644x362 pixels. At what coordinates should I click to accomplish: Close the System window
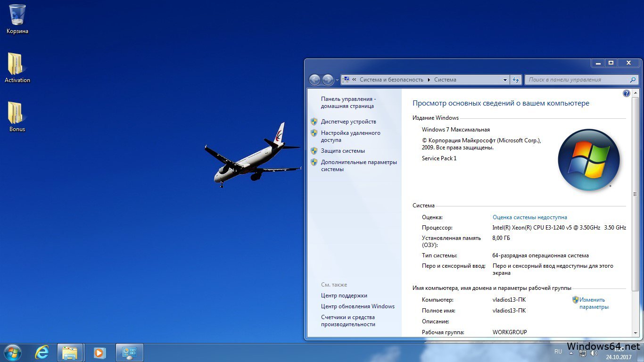[629, 63]
